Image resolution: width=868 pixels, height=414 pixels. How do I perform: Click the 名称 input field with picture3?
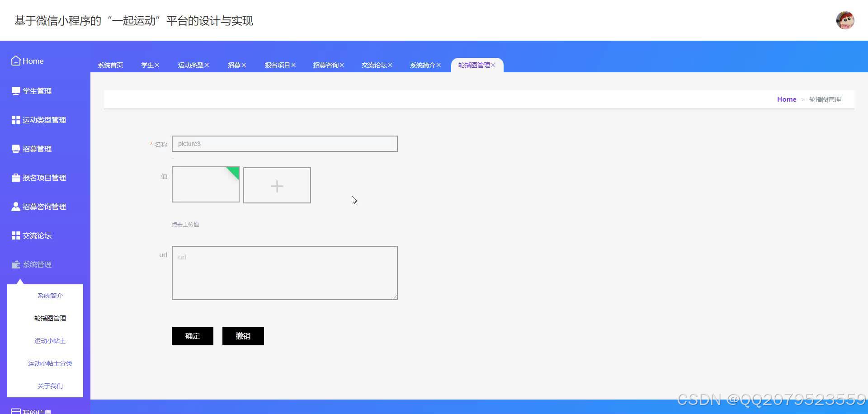point(285,144)
